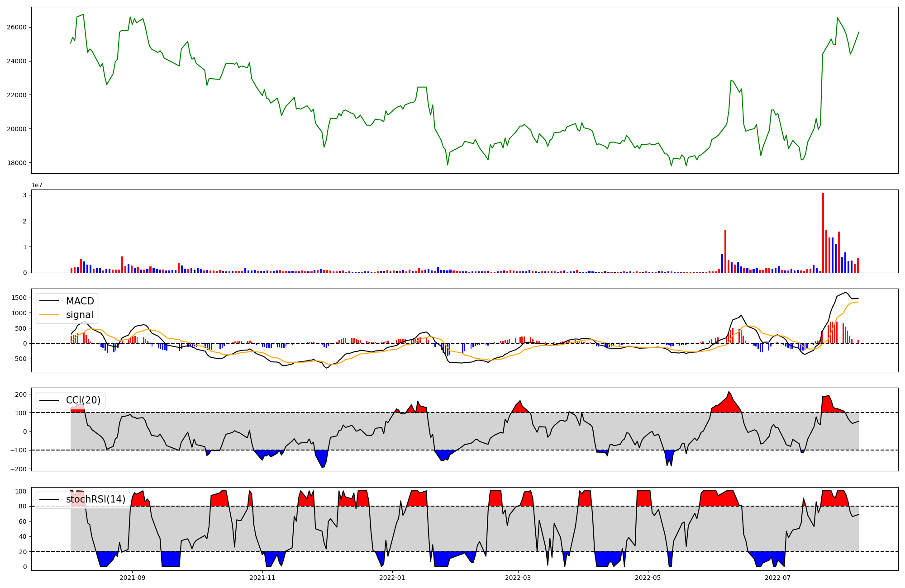Click the stochRSI(14) legend label
This screenshot has width=905, height=588.
point(95,499)
